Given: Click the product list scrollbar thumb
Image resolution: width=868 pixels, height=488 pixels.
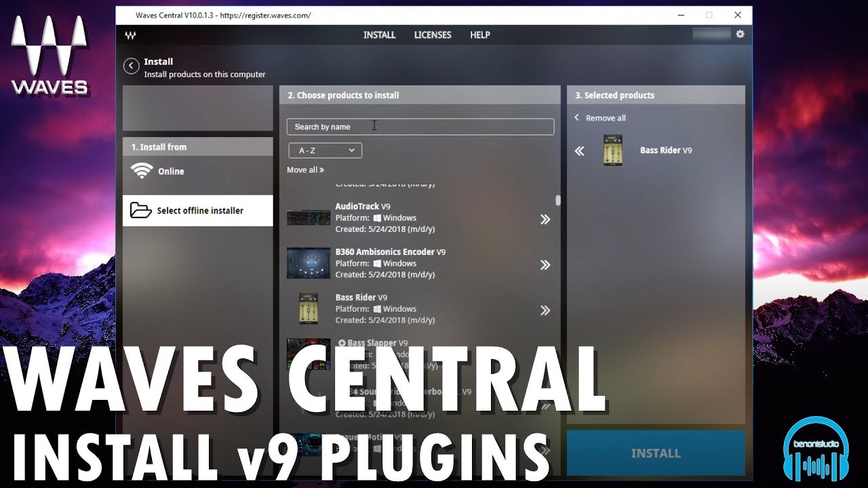Looking at the screenshot, I should point(558,201).
